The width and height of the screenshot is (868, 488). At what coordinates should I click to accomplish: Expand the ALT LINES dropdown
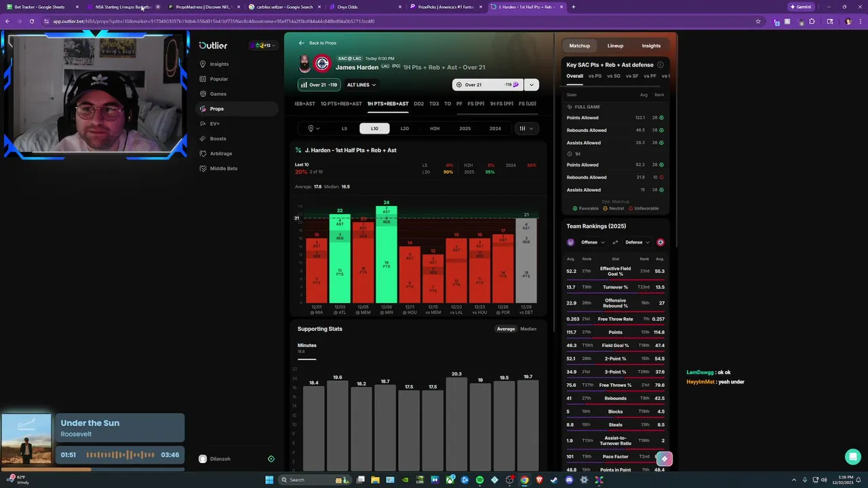click(361, 85)
